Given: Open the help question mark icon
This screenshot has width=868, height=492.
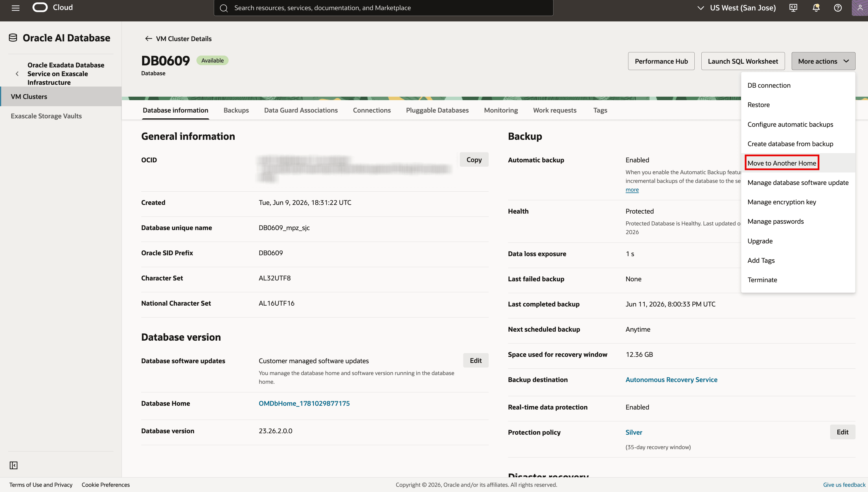Looking at the screenshot, I should (x=838, y=8).
